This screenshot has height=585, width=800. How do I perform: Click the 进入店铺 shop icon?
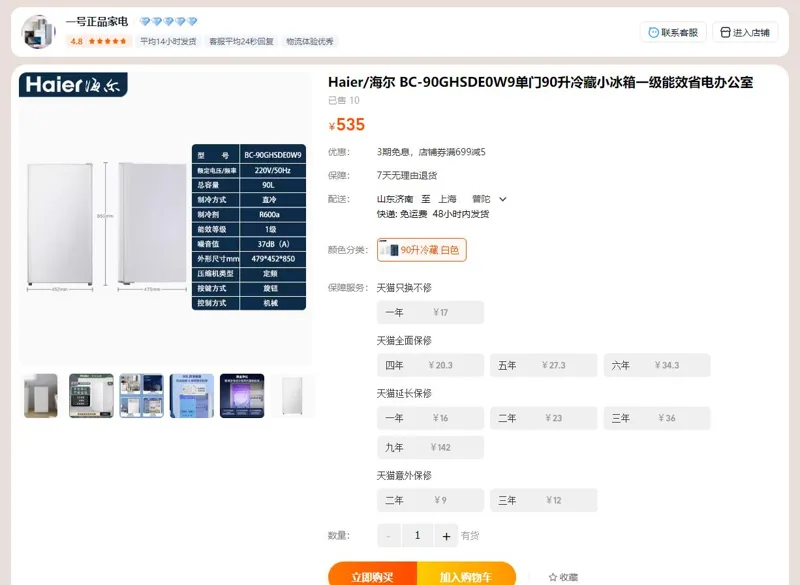click(x=725, y=33)
